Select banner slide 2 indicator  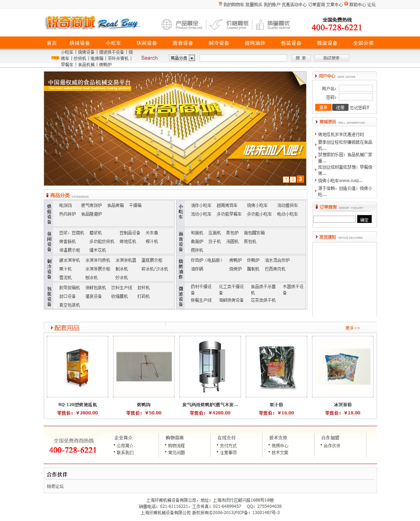(x=293, y=180)
